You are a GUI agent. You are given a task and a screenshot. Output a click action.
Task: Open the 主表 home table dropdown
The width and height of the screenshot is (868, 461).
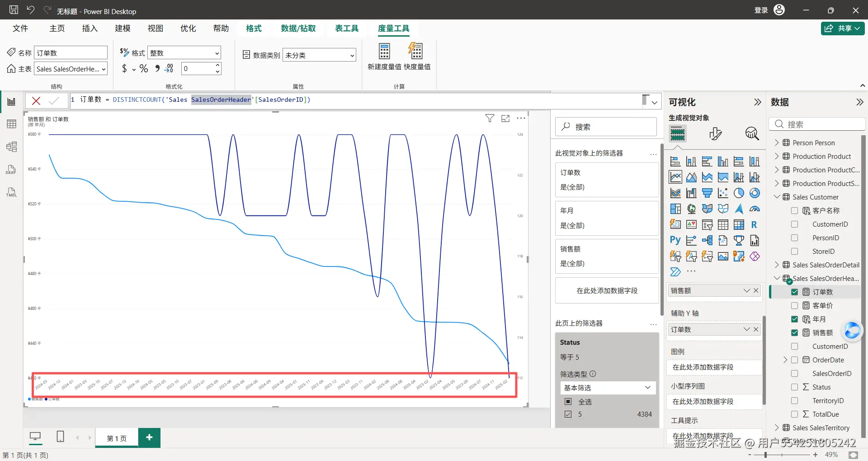click(71, 69)
